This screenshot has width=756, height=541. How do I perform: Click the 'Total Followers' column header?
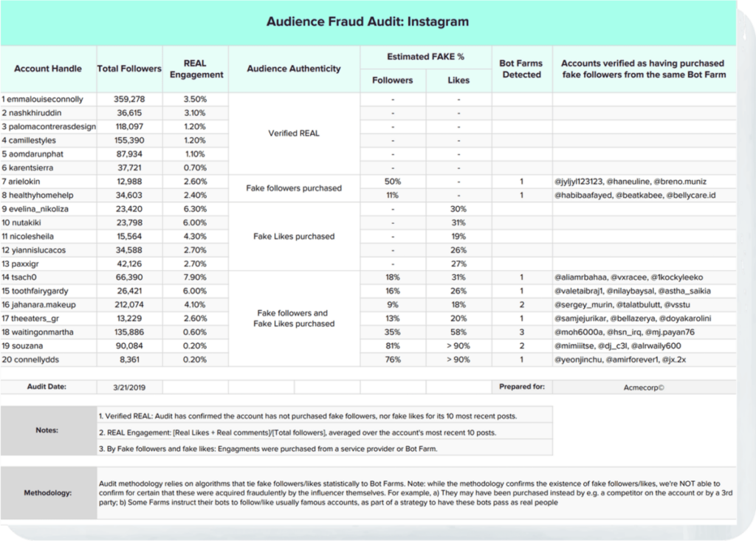pyautogui.click(x=129, y=69)
